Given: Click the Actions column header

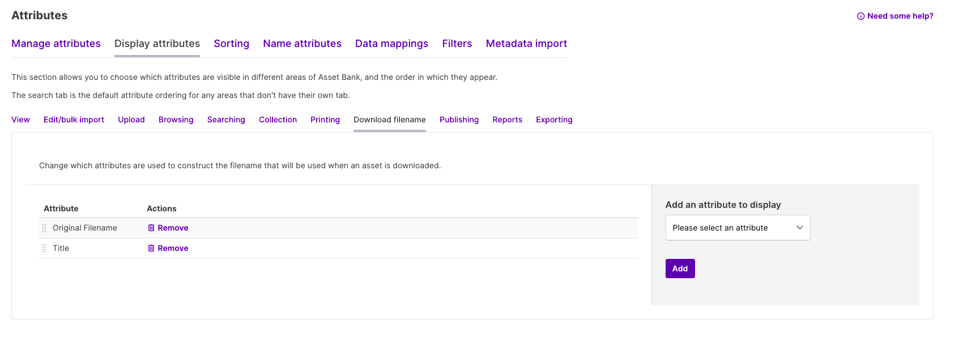Looking at the screenshot, I should [161, 208].
